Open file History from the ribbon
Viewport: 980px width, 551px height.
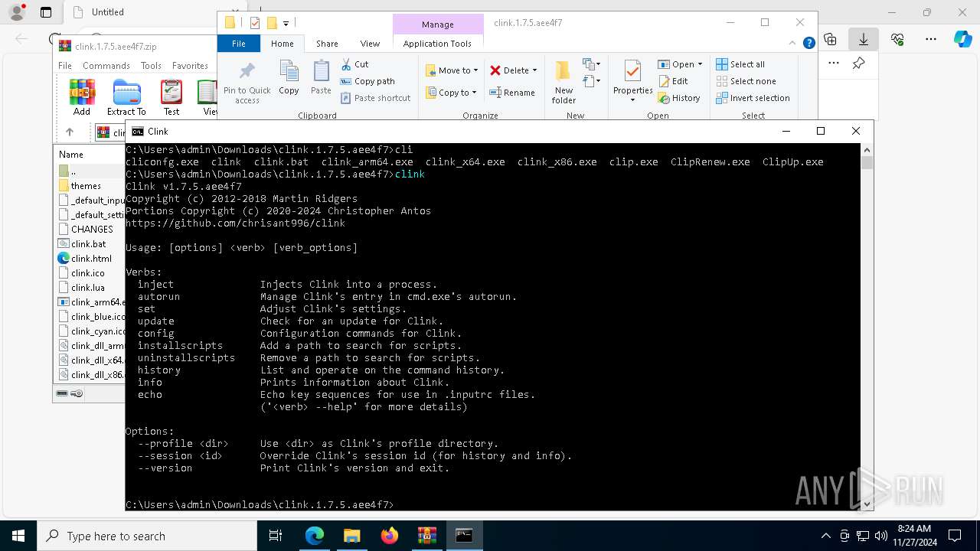[679, 98]
